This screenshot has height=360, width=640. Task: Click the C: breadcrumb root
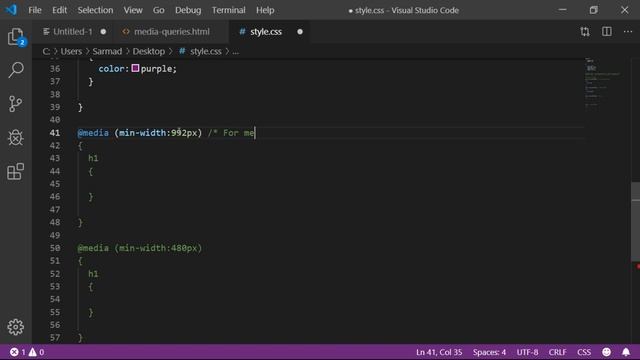(x=46, y=51)
